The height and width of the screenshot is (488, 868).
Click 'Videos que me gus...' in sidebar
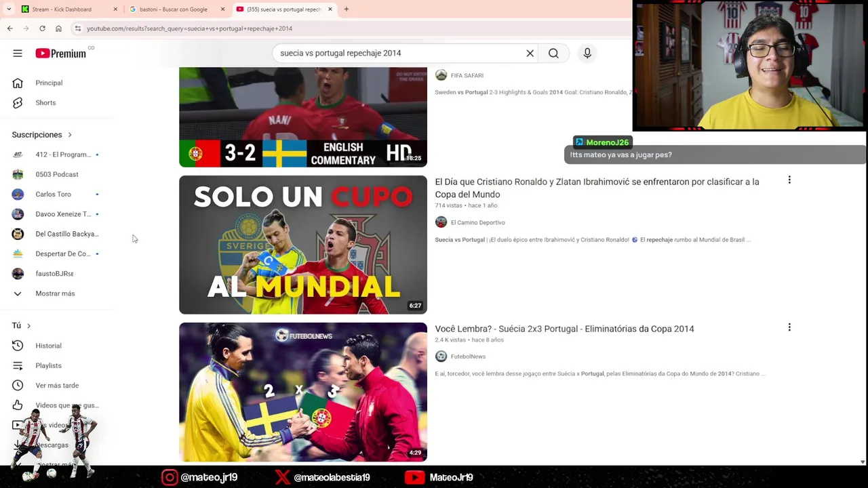[x=67, y=405]
